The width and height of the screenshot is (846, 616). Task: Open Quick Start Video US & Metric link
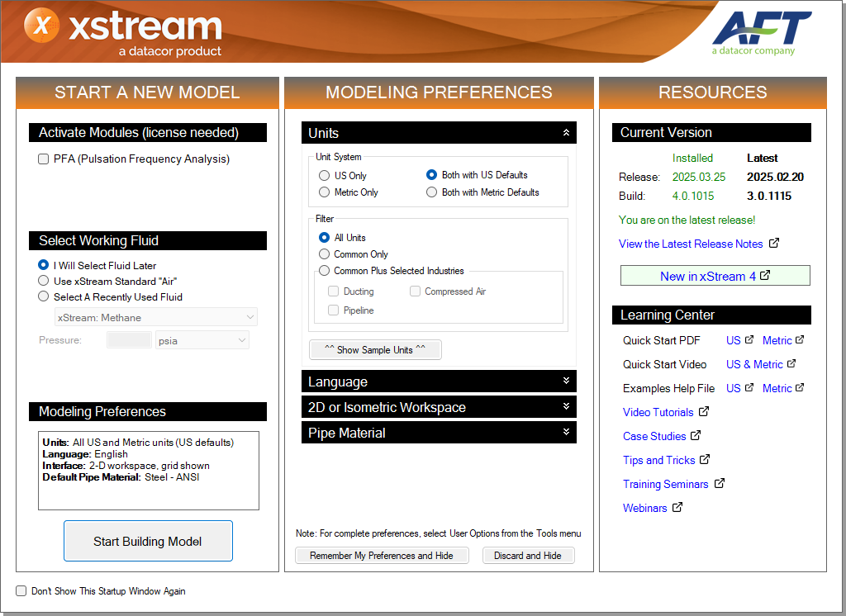(x=754, y=364)
